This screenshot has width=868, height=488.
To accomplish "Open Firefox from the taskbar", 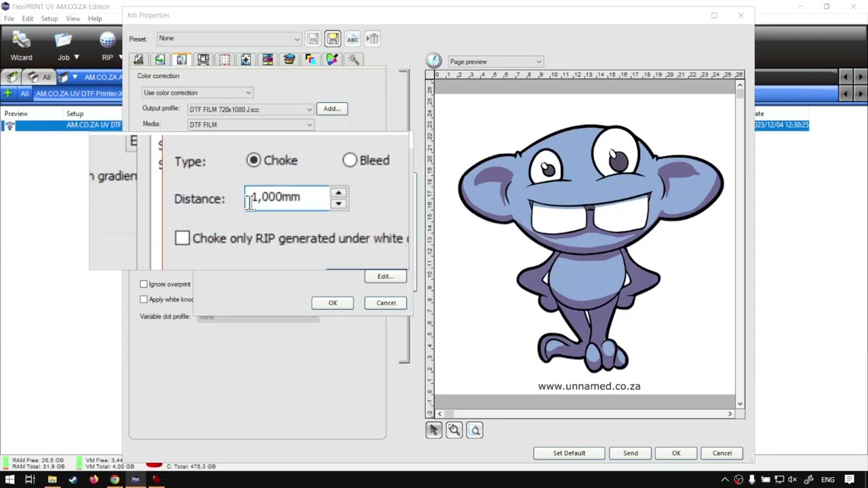I will (x=94, y=480).
